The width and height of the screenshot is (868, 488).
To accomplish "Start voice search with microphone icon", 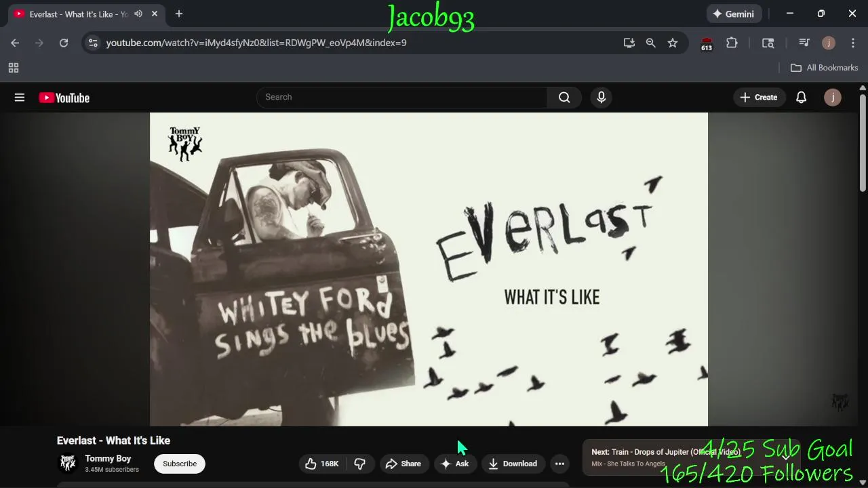I will click(601, 98).
